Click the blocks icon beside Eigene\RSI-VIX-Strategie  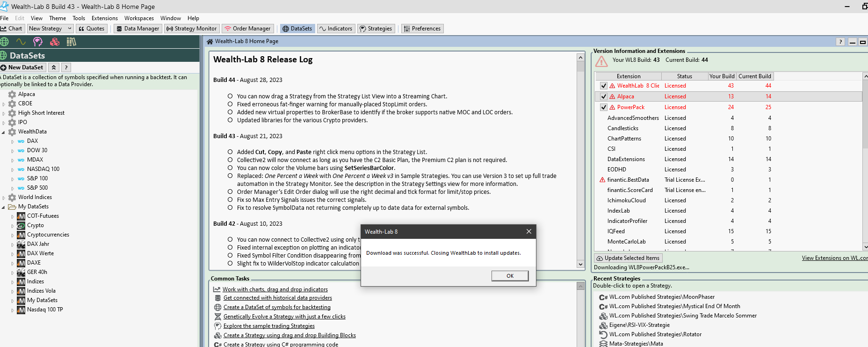(603, 325)
